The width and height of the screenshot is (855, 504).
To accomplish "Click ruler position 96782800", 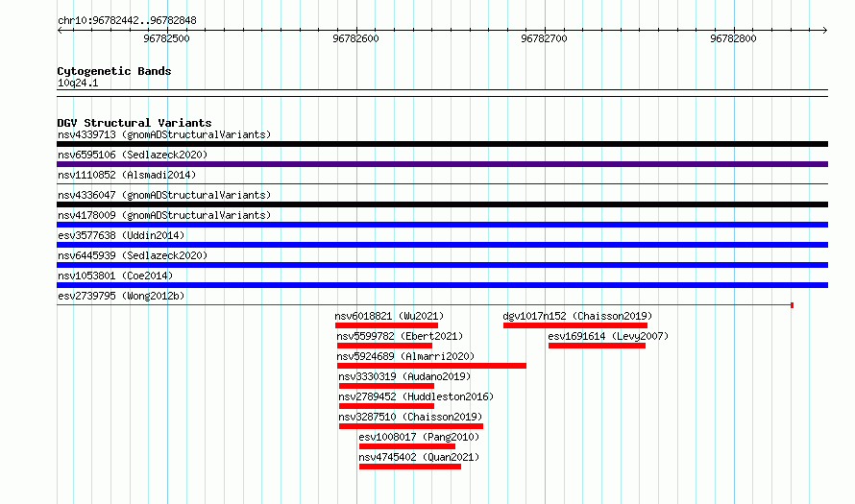I will [733, 38].
